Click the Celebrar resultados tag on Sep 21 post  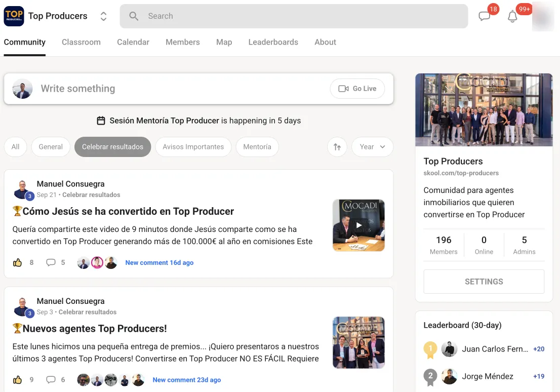point(92,195)
